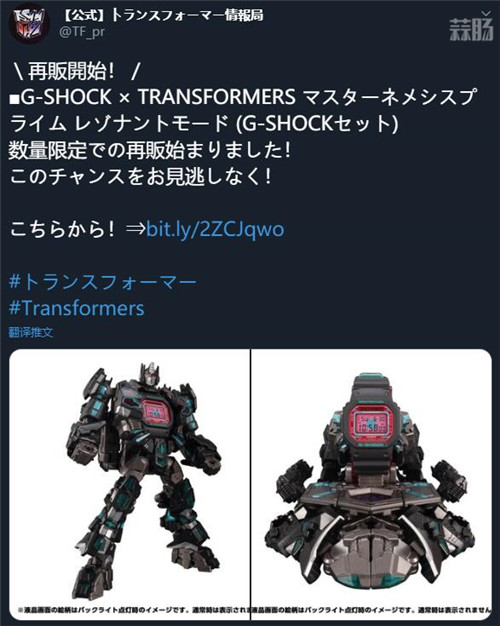Select the #トランスフォーマー hashtag
The image size is (500, 626).
pos(103,282)
